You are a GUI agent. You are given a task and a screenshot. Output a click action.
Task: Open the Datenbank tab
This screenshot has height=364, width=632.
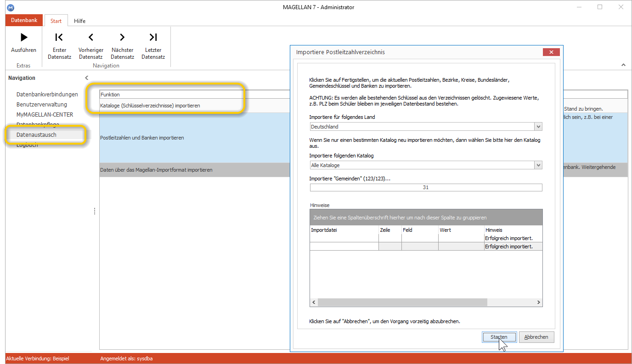24,21
